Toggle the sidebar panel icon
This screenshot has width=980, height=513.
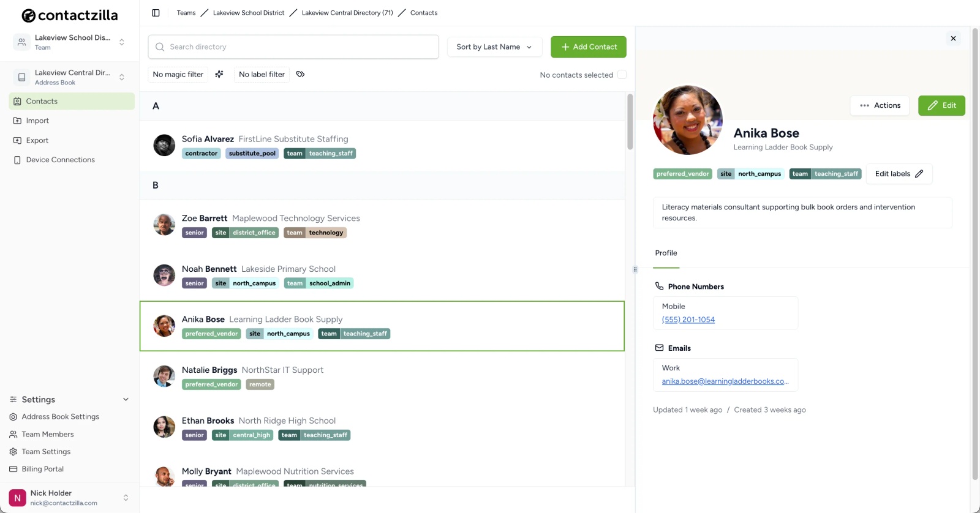click(156, 13)
